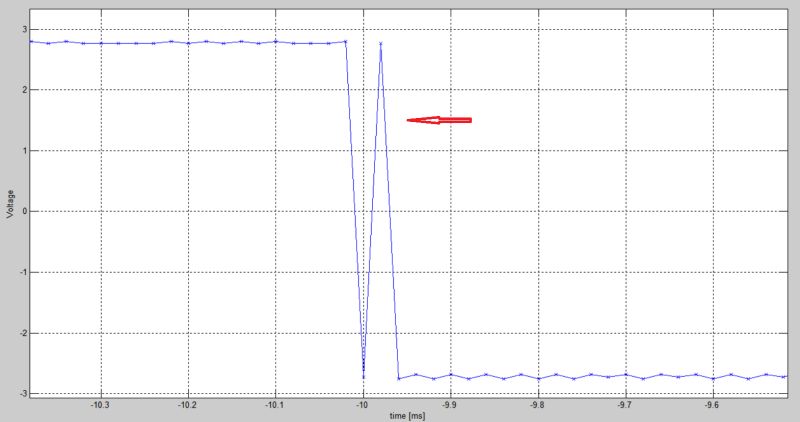Click the "time [ms]" x-axis label
Screen dimensions: 800x422
407,416
